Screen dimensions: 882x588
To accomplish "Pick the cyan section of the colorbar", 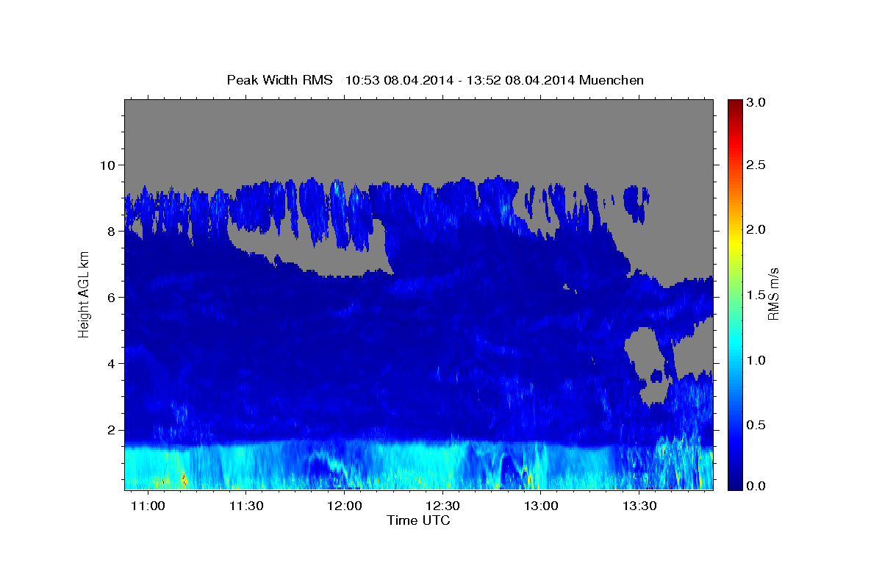I will pos(734,345).
